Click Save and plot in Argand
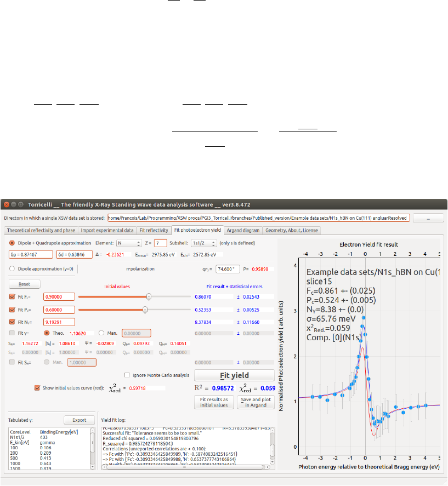 (x=256, y=402)
